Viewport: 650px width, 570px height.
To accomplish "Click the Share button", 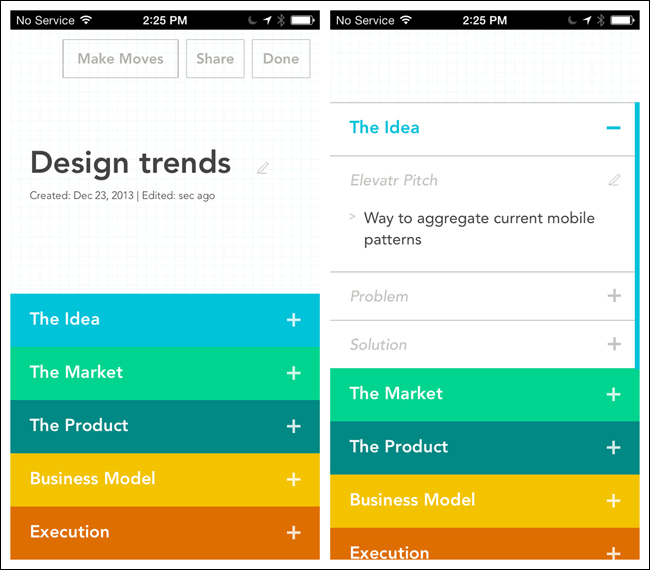I will (x=215, y=58).
